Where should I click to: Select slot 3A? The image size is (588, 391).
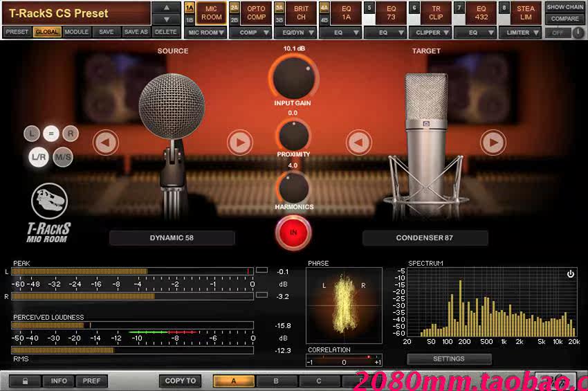point(279,8)
